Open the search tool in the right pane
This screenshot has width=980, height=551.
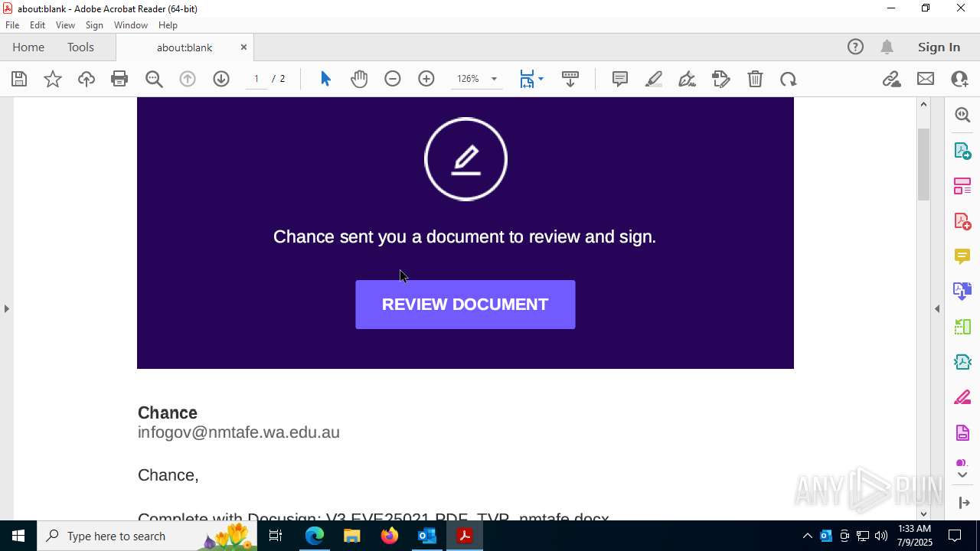[x=962, y=115]
